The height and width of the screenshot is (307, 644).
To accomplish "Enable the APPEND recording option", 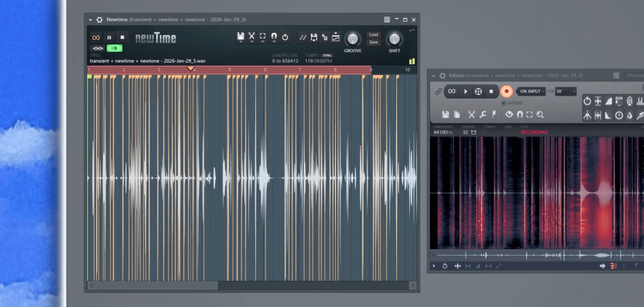I will coord(504,103).
